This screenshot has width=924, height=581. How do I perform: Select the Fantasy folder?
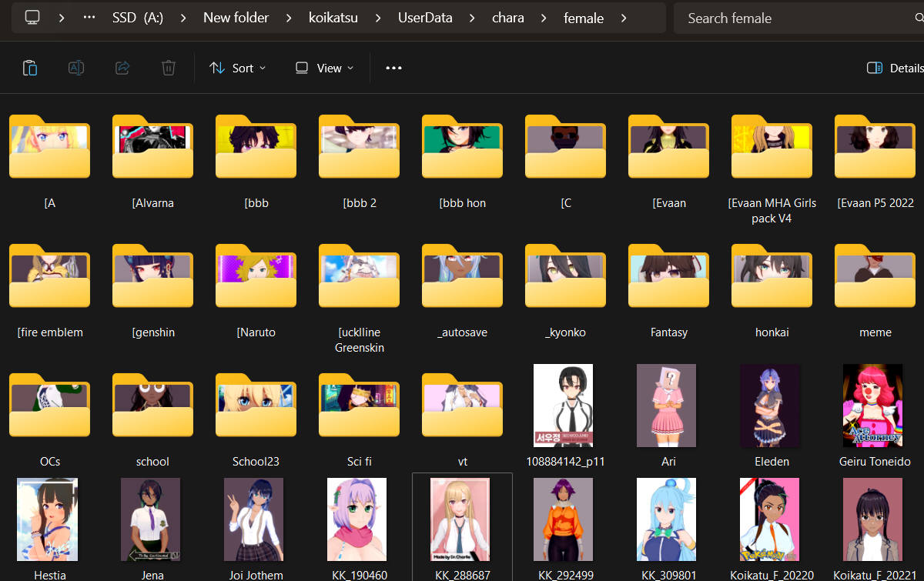[669, 292]
